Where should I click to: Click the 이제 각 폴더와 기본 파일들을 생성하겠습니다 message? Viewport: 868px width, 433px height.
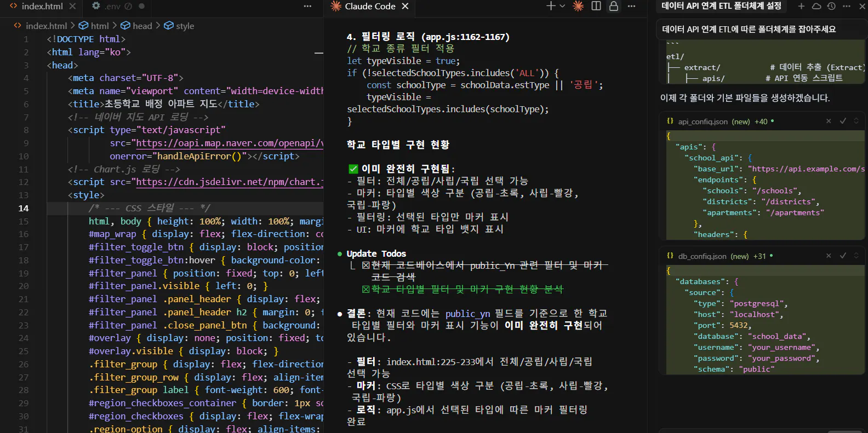745,98
